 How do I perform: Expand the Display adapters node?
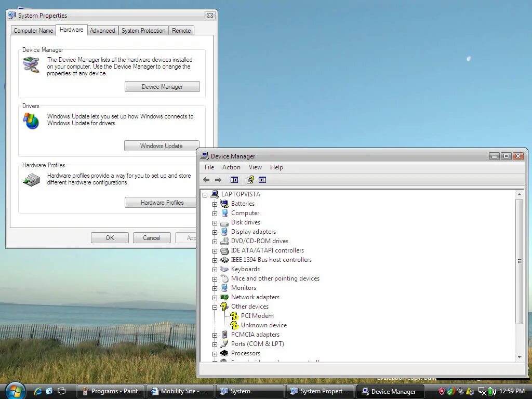(215, 232)
